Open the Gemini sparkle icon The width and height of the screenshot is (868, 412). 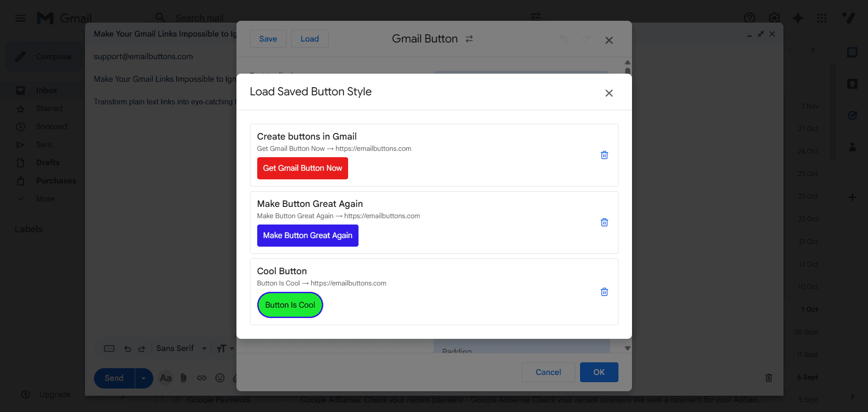[798, 18]
